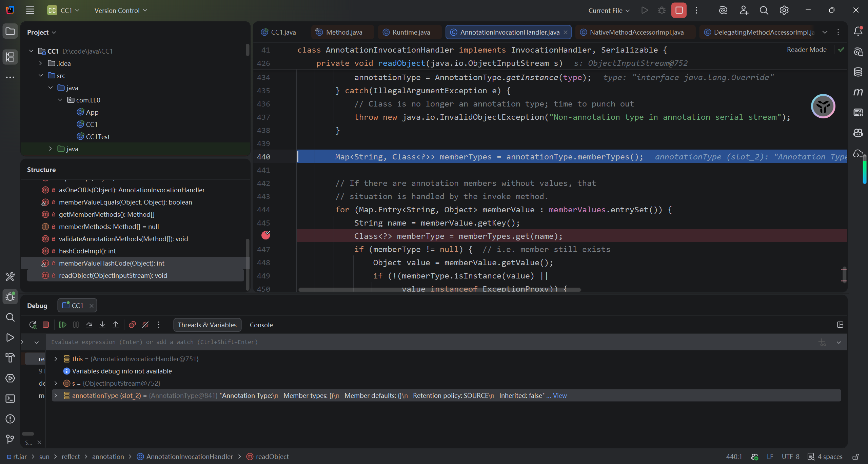Open View Breakpoints dialog icon

click(132, 325)
